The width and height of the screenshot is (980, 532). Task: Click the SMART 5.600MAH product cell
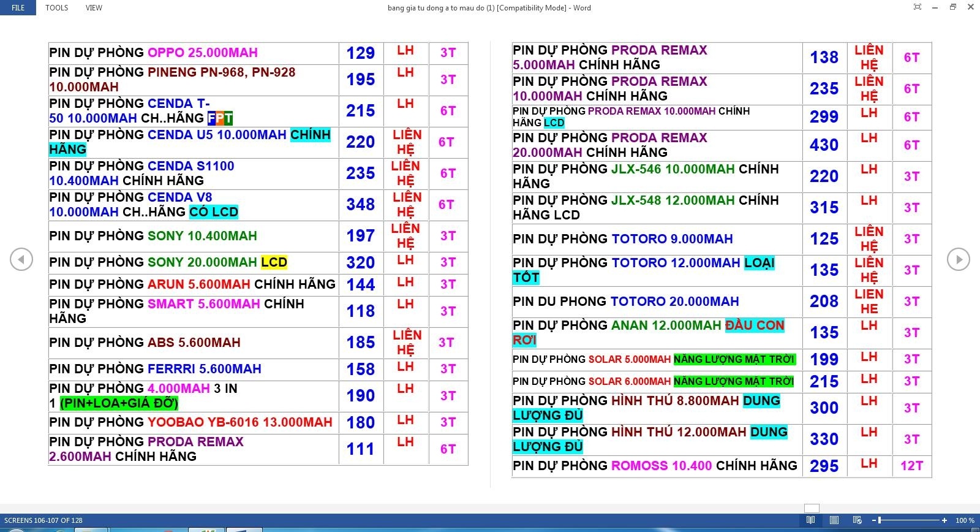[194, 311]
